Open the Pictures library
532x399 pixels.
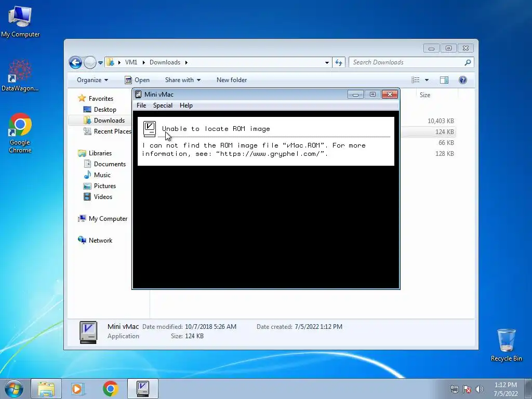click(105, 186)
